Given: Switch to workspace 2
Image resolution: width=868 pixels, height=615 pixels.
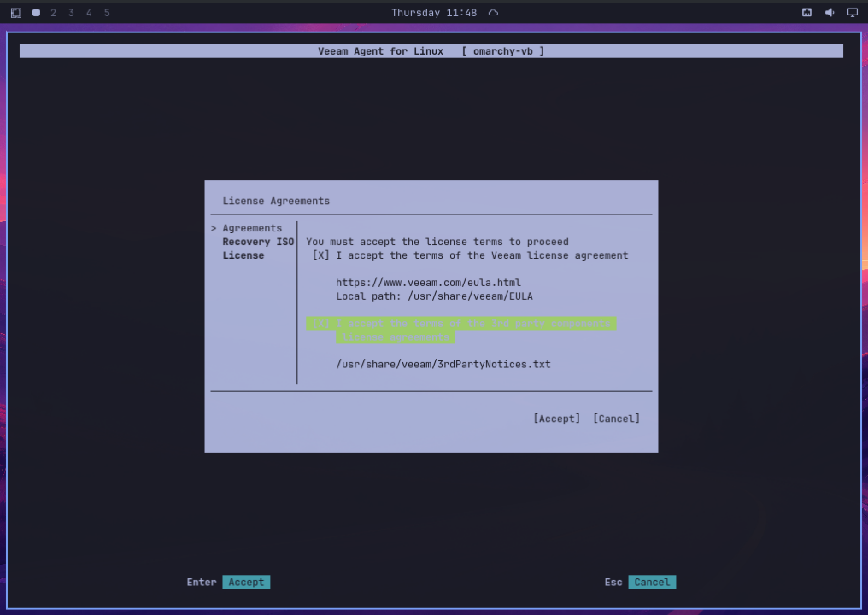Looking at the screenshot, I should [53, 13].
